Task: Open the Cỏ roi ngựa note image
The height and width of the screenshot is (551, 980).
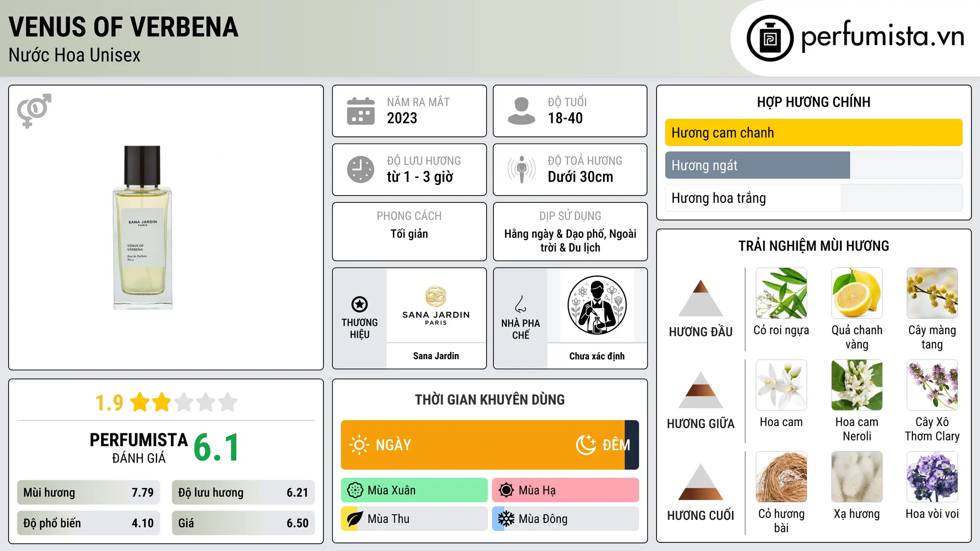Action: click(781, 293)
